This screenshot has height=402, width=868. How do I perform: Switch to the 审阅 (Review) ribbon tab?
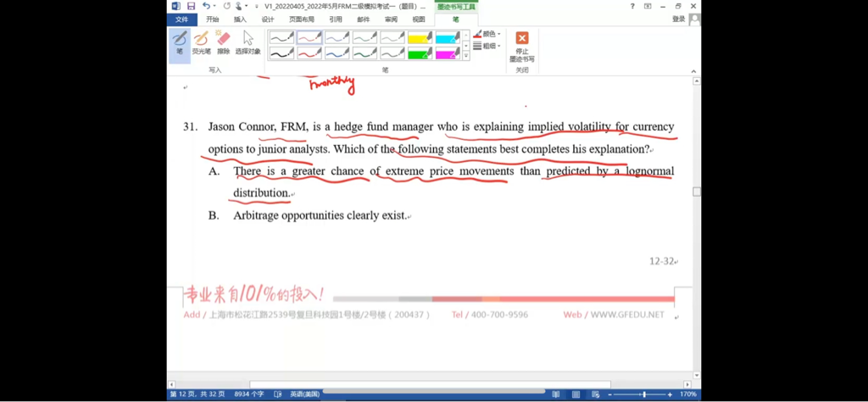pyautogui.click(x=391, y=20)
